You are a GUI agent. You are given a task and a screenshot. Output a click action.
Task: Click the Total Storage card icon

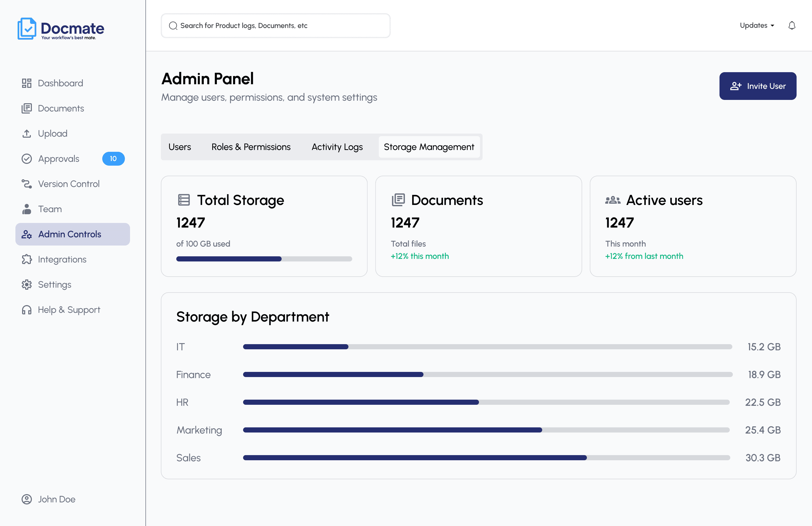(184, 200)
